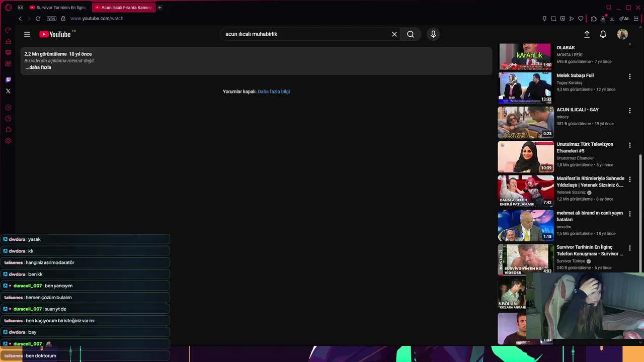Open the Opera main menu logo
644x362 pixels.
tap(8, 8)
